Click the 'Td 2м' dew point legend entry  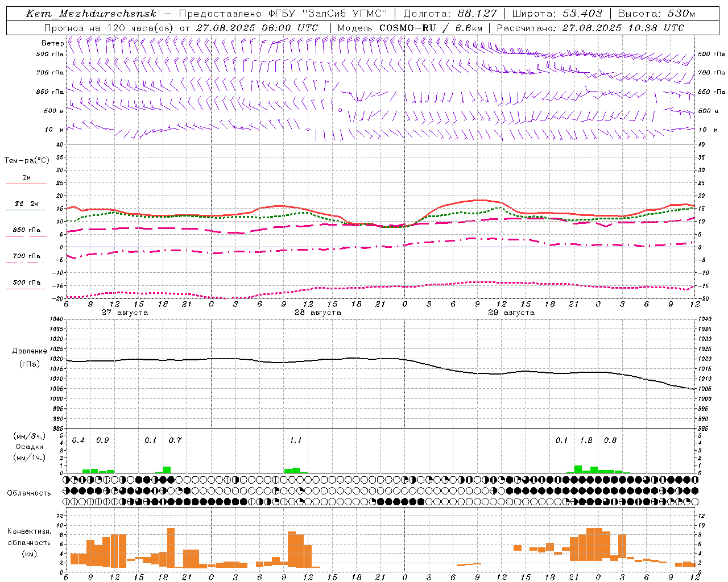(x=27, y=203)
